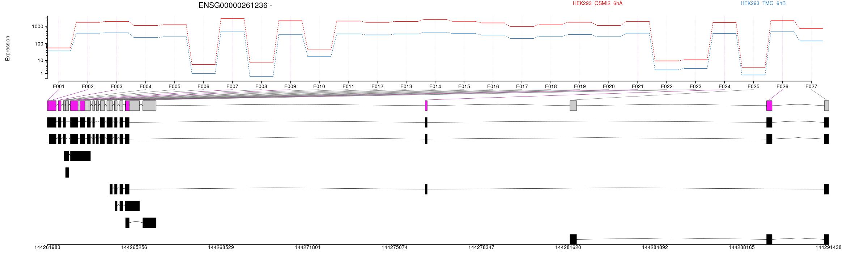Click the magenta exon near the right end

(x=769, y=106)
